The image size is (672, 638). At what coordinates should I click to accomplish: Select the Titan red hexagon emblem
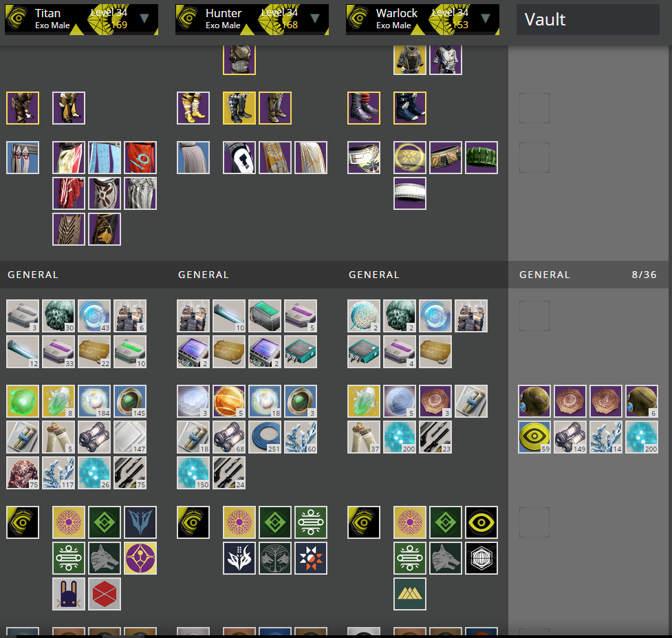point(105,594)
